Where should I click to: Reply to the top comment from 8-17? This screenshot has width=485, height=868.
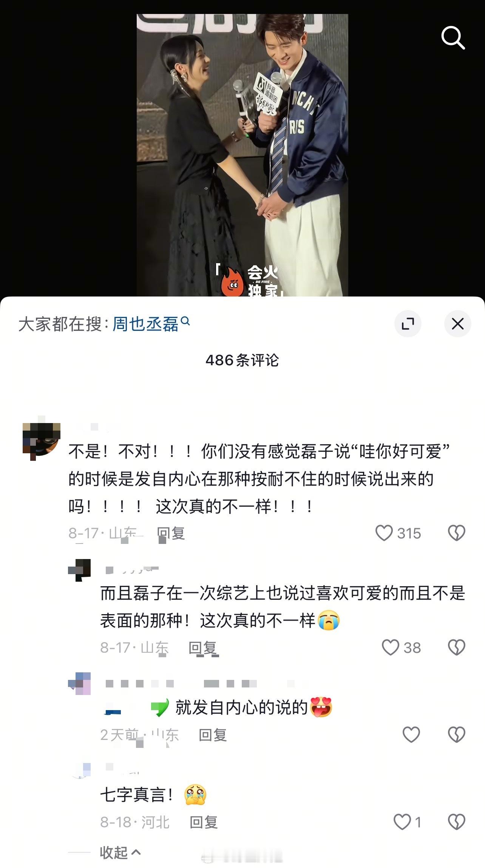(x=171, y=533)
